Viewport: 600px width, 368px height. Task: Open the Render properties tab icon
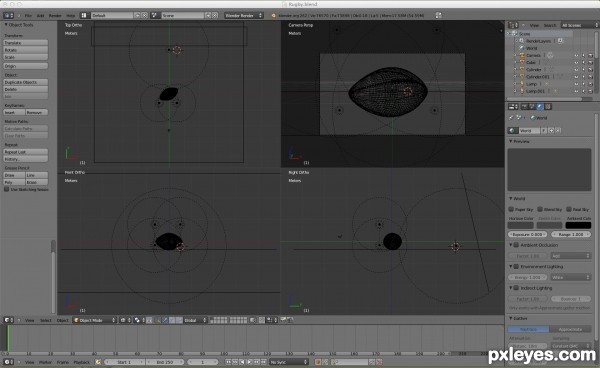coord(525,107)
